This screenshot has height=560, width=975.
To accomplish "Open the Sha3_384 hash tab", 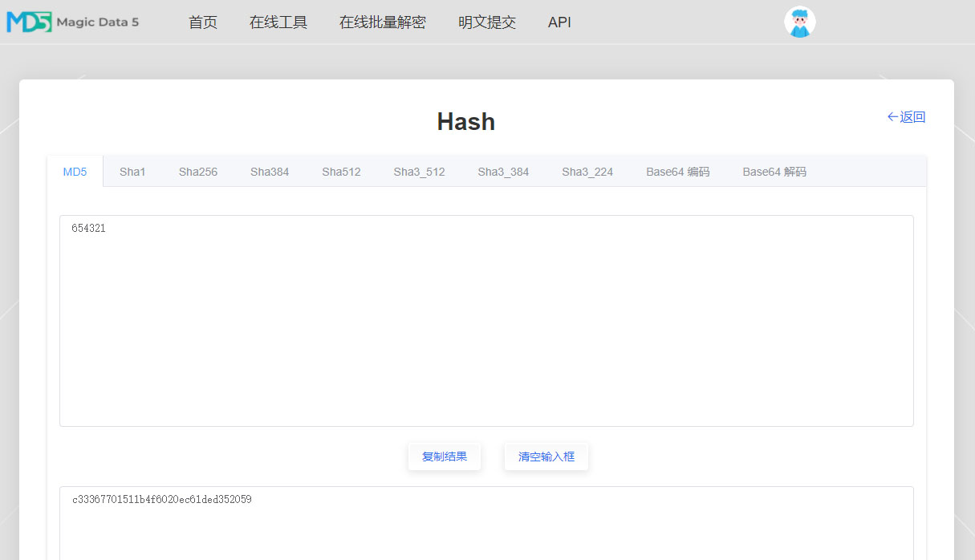I will click(503, 171).
